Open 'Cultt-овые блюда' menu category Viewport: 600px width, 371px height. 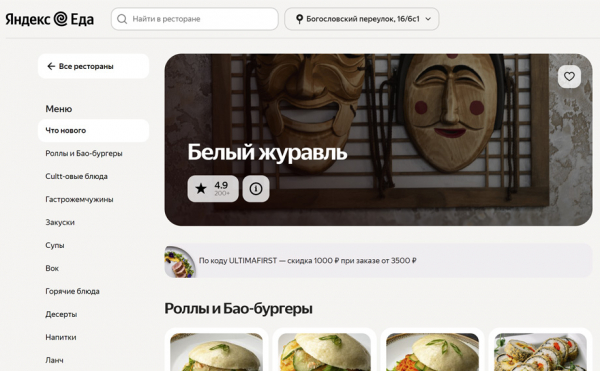pyautogui.click(x=76, y=176)
